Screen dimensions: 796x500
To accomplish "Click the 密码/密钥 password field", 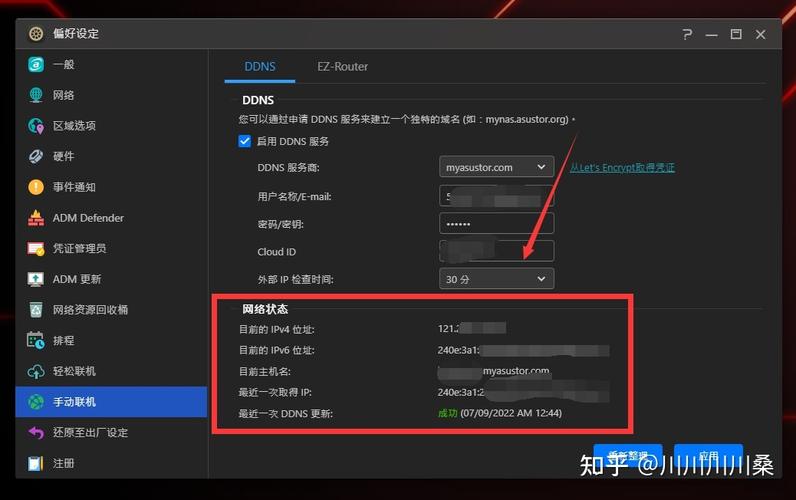I will pos(496,223).
